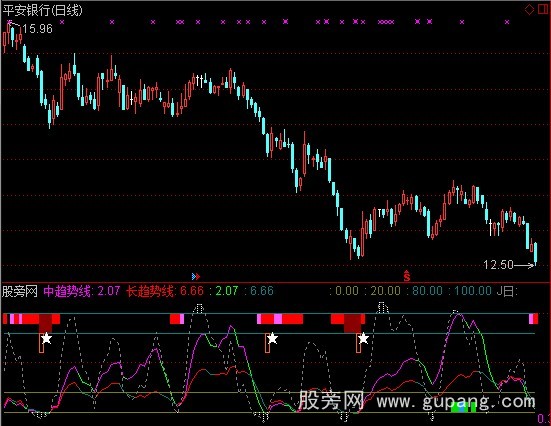
Task: Click the leftmost white star signal
Action: click(46, 339)
